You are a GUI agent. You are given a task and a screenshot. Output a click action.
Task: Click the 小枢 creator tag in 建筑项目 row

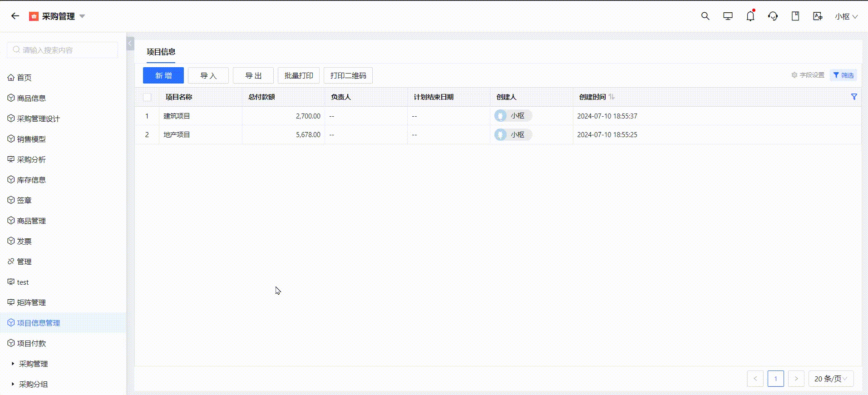tap(513, 116)
